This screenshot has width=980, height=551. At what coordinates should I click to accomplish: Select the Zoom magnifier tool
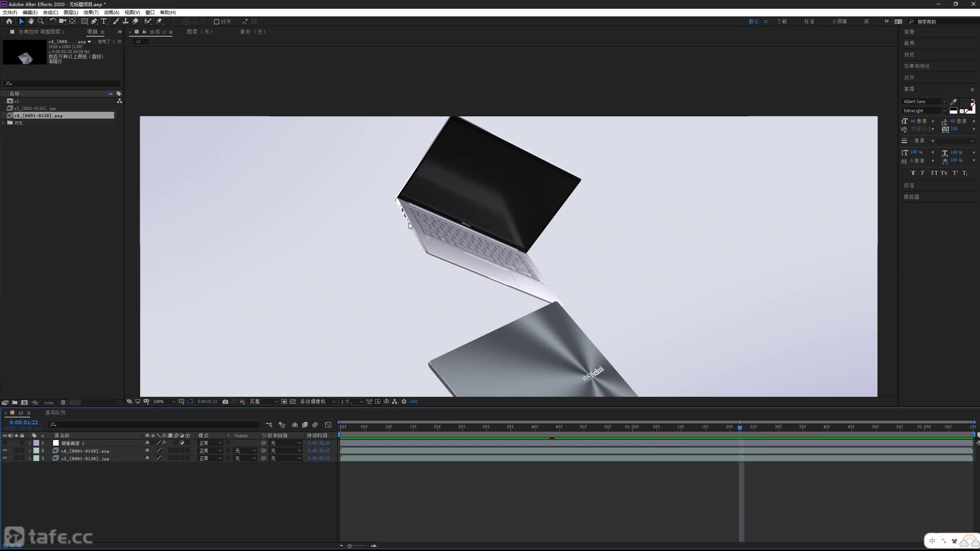coord(41,21)
